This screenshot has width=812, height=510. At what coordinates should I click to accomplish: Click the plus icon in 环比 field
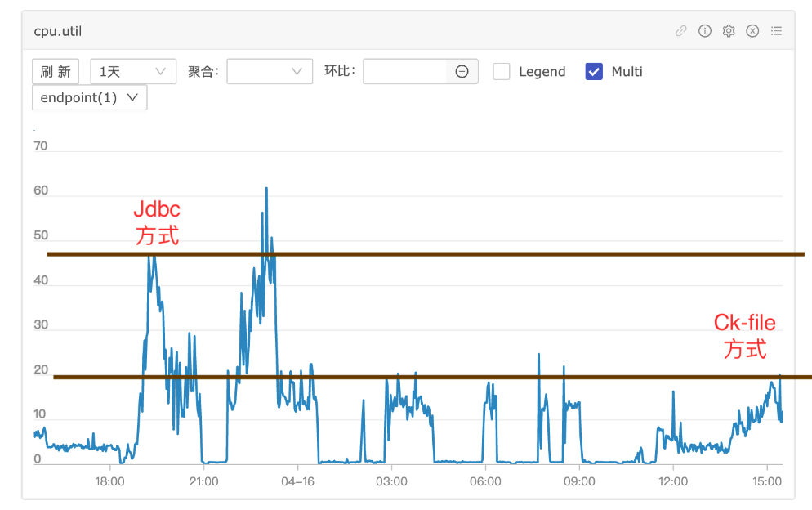click(x=462, y=72)
